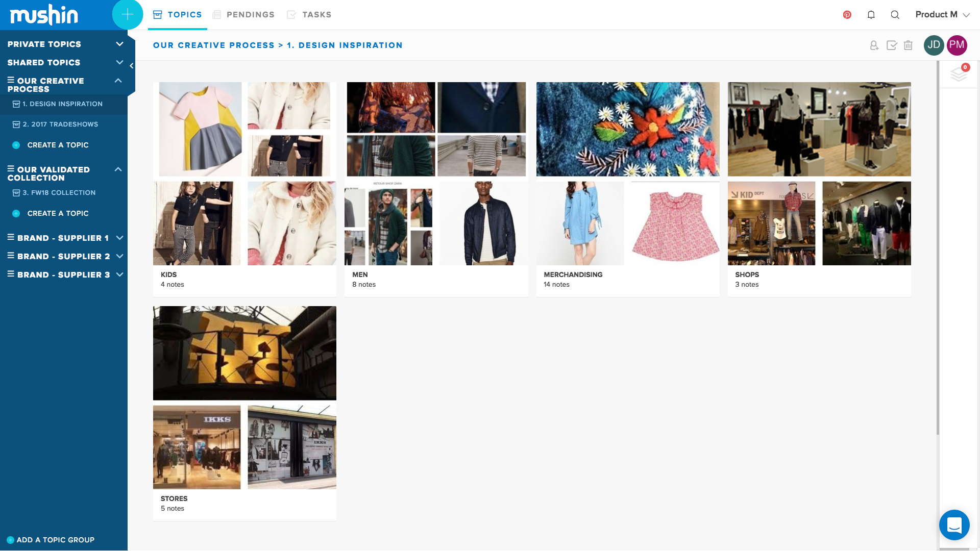Screen dimensions: 980x551
Task: Select the TOPICS tab
Action: coord(177,14)
